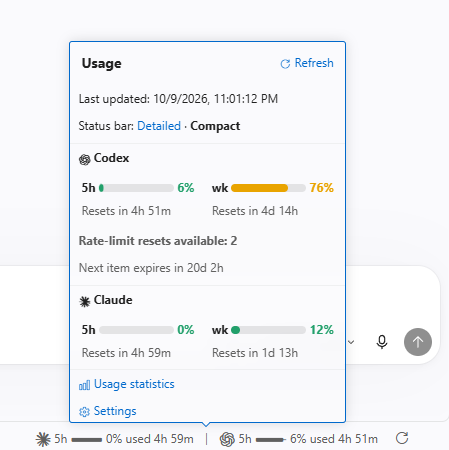Click the Codex weekly orange progress bar
449x450 pixels.
coord(268,188)
